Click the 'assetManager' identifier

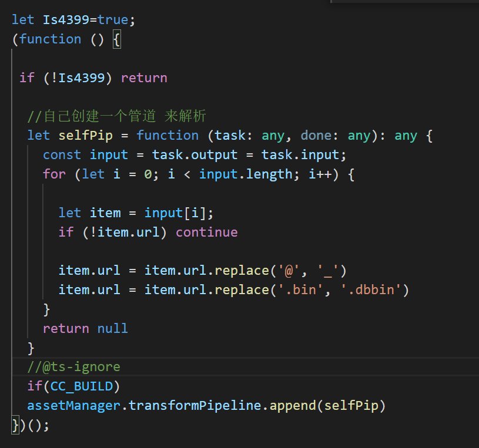click(x=73, y=406)
